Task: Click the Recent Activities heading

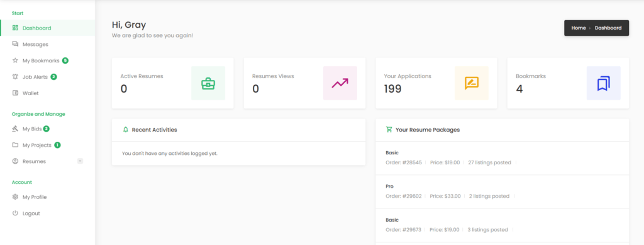Action: (155, 130)
